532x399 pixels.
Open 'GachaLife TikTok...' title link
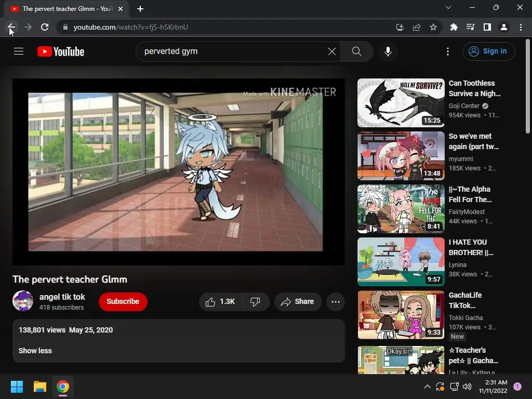pyautogui.click(x=465, y=300)
